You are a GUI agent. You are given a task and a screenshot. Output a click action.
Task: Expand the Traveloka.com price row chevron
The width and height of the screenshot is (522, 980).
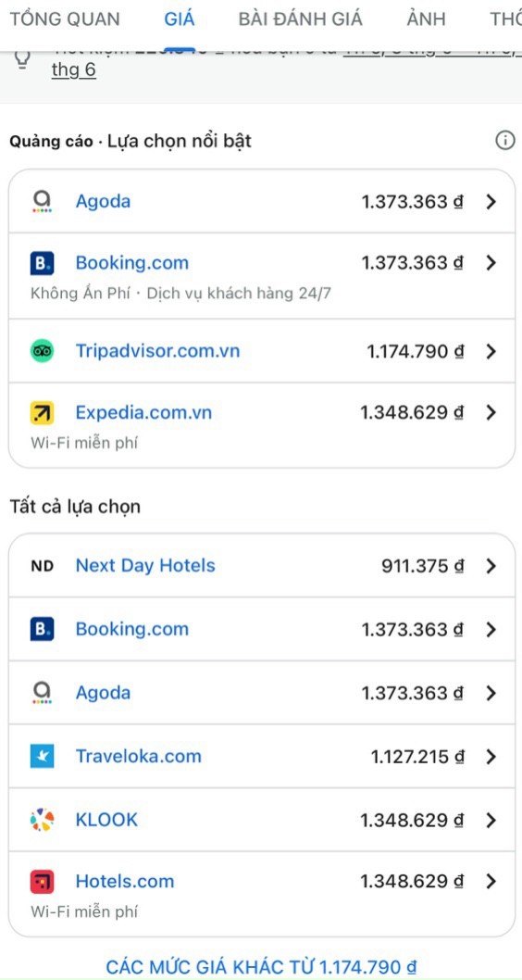click(491, 757)
